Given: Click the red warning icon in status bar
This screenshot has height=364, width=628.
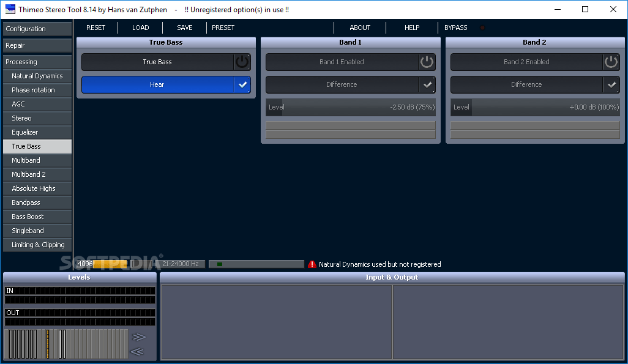Looking at the screenshot, I should (312, 264).
